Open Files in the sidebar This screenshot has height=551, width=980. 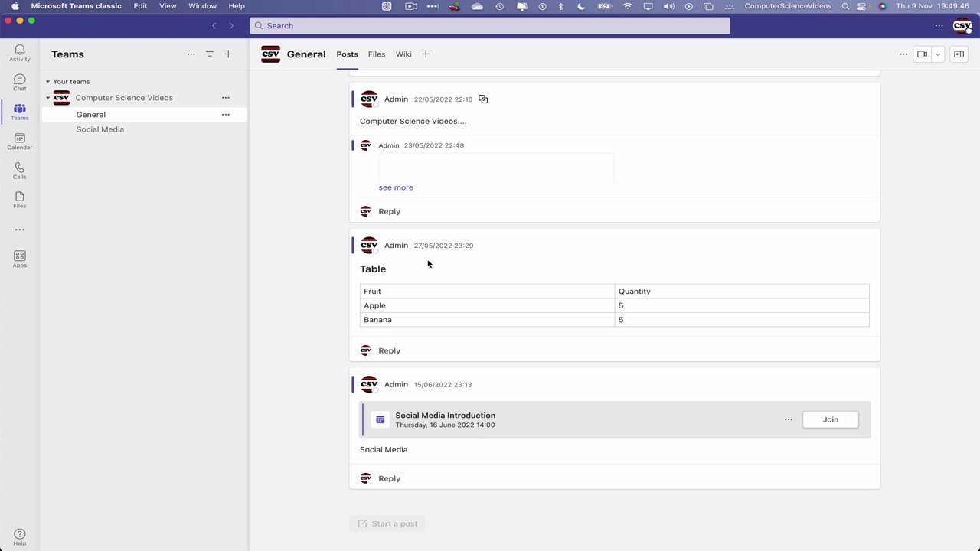pyautogui.click(x=20, y=200)
